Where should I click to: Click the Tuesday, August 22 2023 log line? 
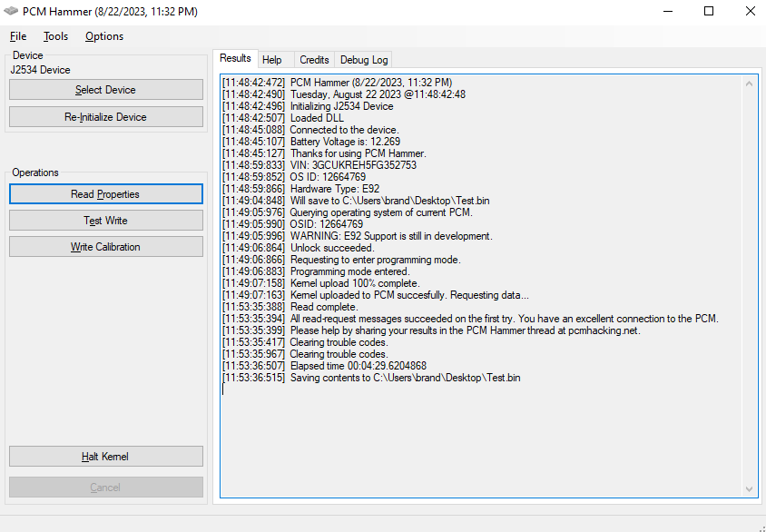point(344,94)
